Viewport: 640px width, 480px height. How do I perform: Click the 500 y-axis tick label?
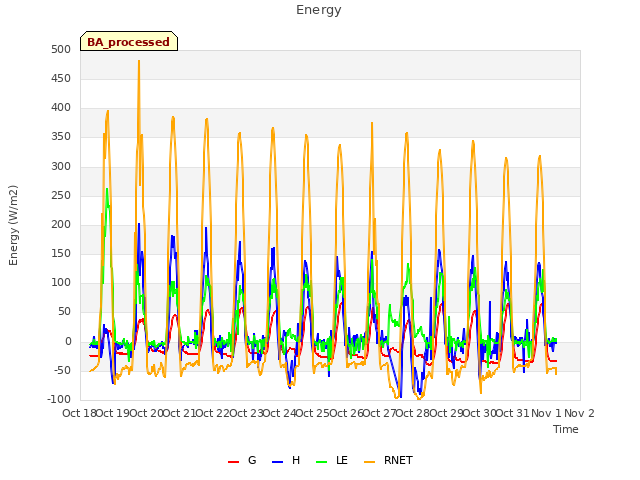coord(61,49)
